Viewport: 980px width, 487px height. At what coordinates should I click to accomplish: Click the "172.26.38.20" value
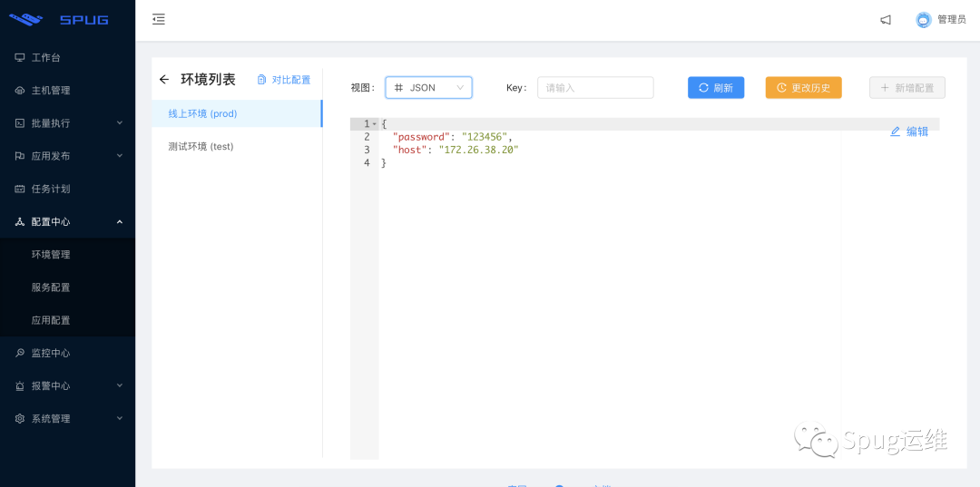pos(479,150)
